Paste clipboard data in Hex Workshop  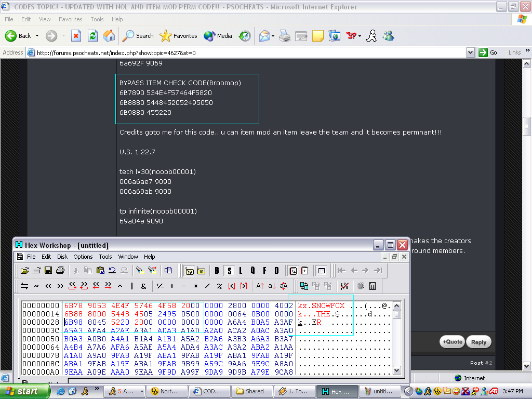(100, 270)
